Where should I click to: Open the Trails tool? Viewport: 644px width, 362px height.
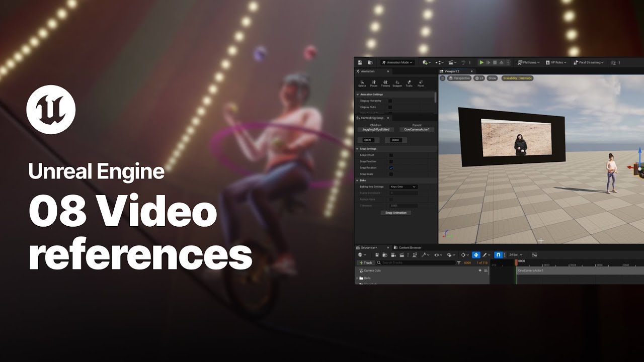click(x=409, y=83)
